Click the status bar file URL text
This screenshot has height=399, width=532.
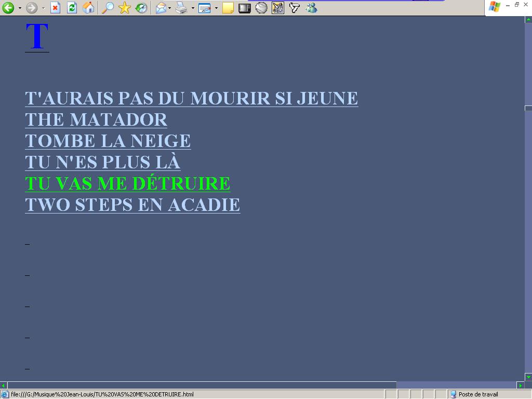click(102, 394)
